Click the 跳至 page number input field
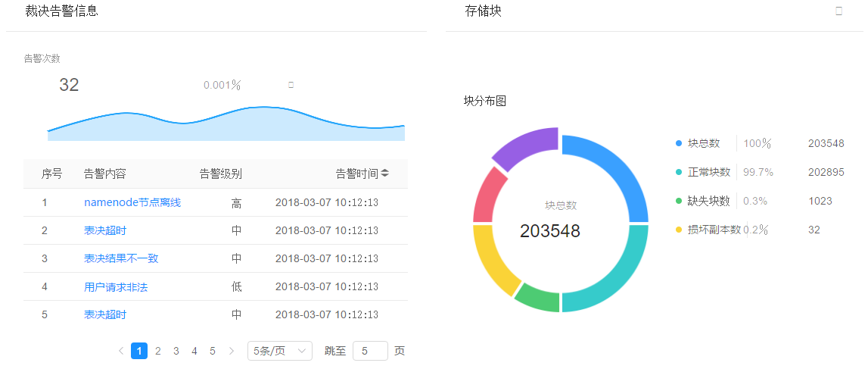 point(370,351)
